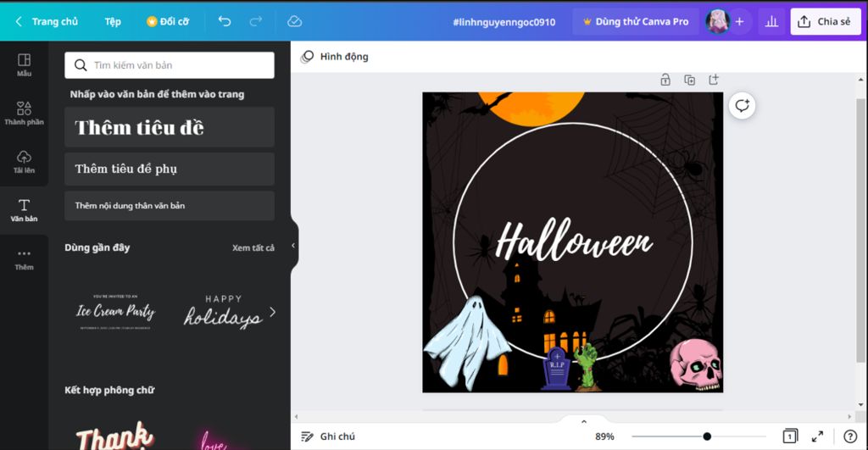Open the 89% zoom level menu
868x450 pixels.
point(604,436)
